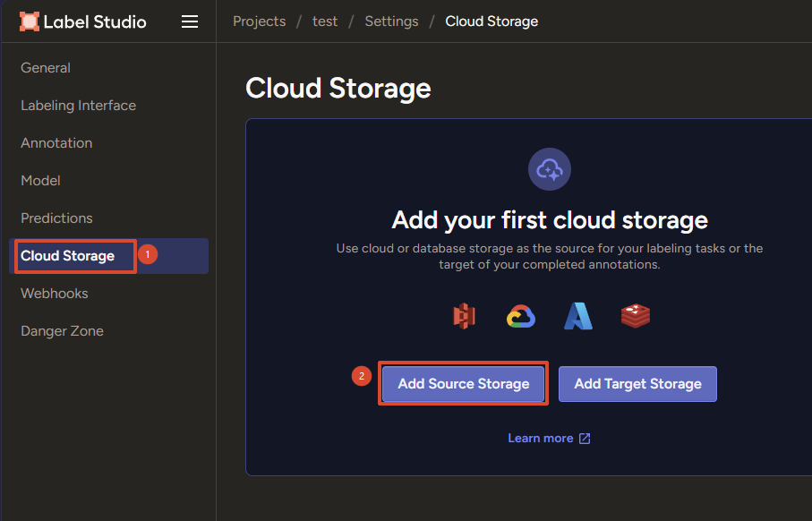Open the test project breadcrumb

(325, 21)
